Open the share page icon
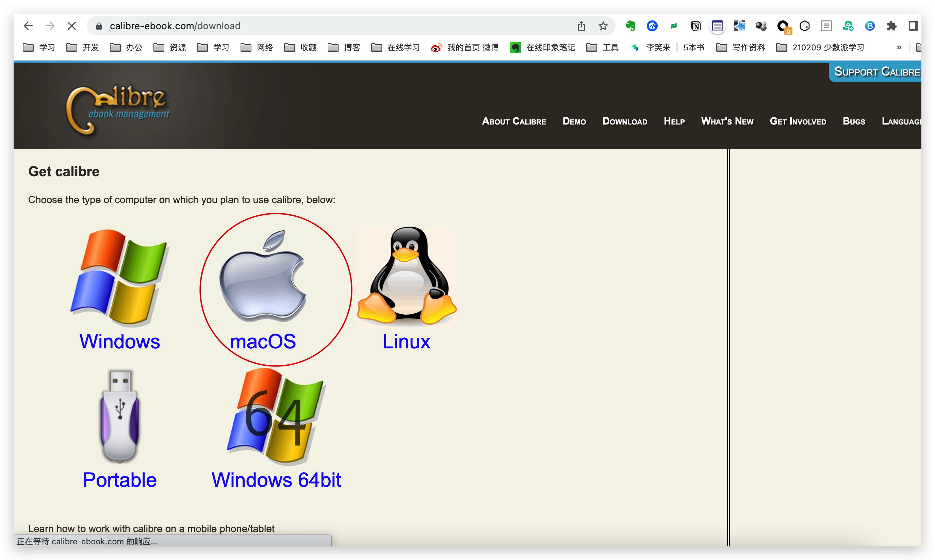 point(581,26)
